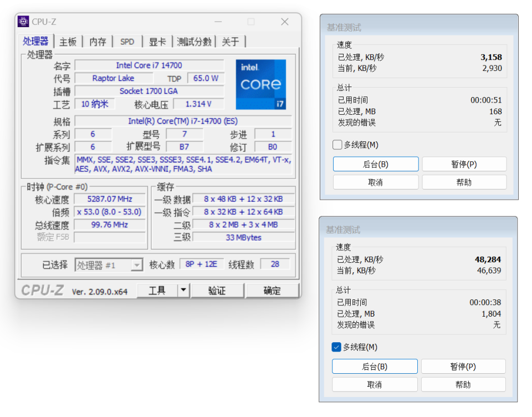This screenshot has height=417, width=532.
Task: Click the L1 data cache value
Action: click(x=243, y=199)
